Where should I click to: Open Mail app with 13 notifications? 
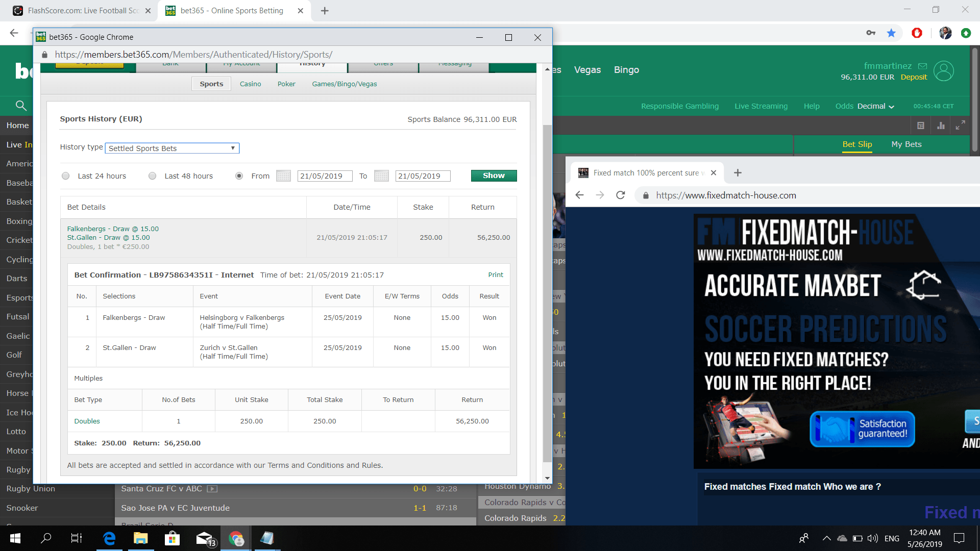205,539
